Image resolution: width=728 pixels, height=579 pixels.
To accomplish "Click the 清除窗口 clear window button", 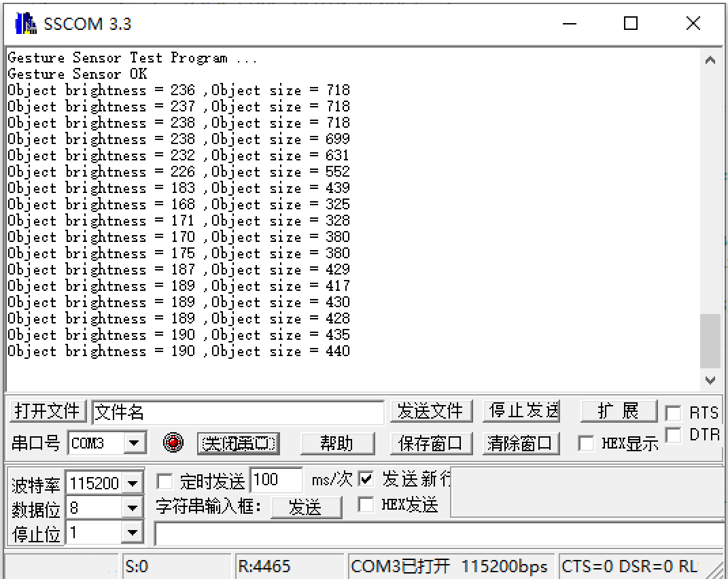I will pos(521,443).
